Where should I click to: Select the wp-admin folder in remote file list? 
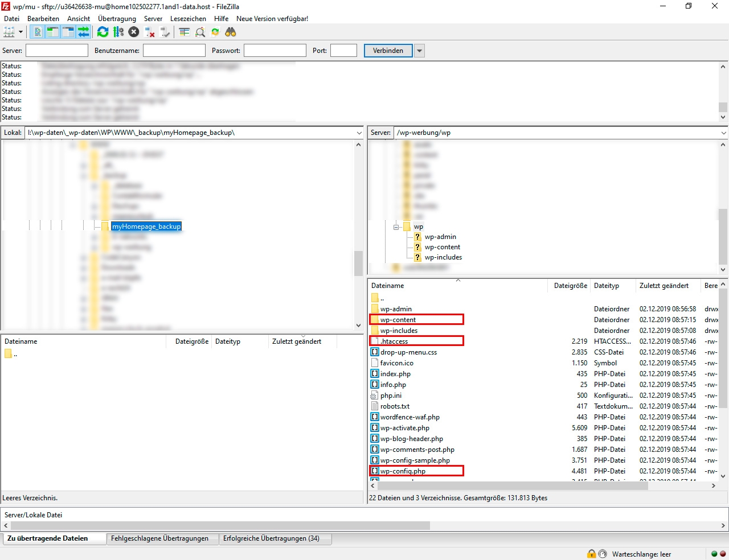(x=396, y=309)
